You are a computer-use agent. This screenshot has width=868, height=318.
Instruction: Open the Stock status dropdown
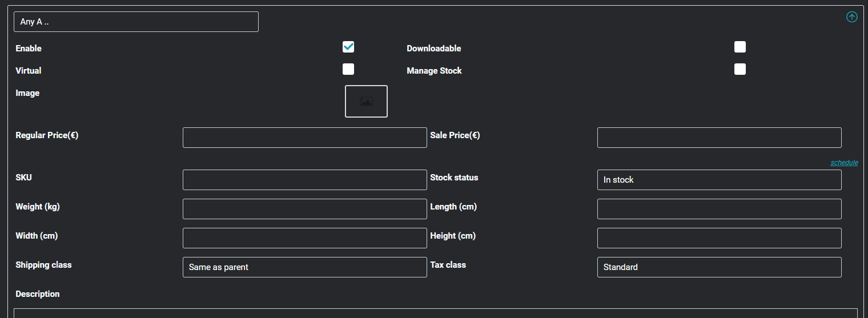point(720,180)
